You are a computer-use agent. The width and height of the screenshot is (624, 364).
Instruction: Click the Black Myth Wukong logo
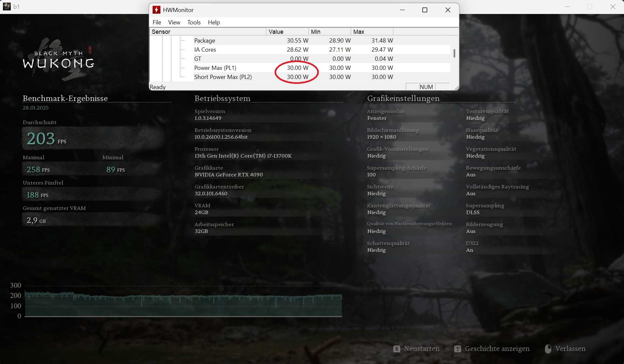pos(59,60)
